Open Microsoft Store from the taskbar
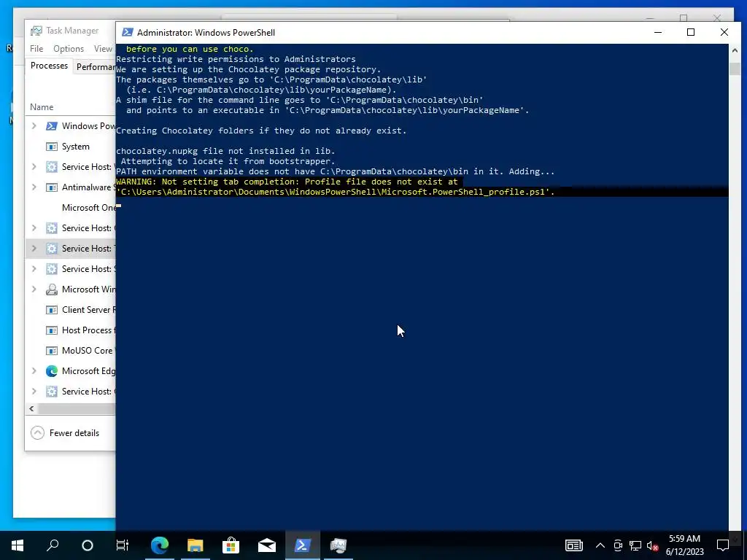The height and width of the screenshot is (560, 747). [x=231, y=545]
